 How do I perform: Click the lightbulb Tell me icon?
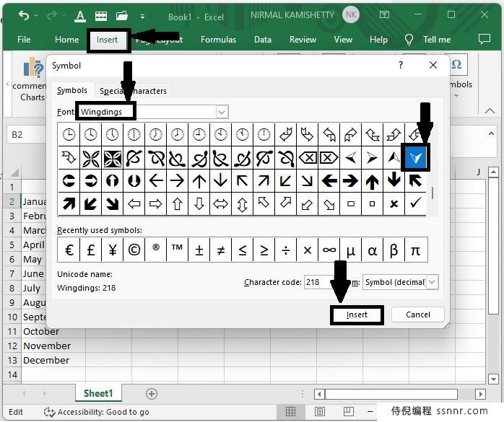409,40
